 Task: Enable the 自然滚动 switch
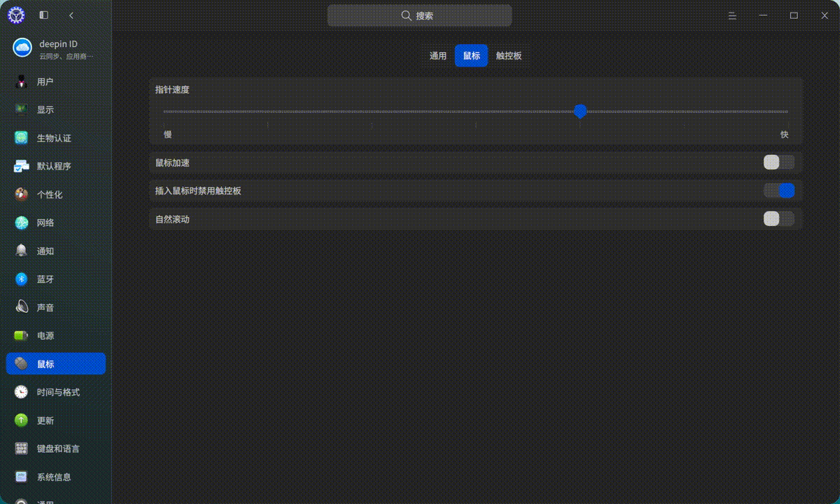coord(779,219)
